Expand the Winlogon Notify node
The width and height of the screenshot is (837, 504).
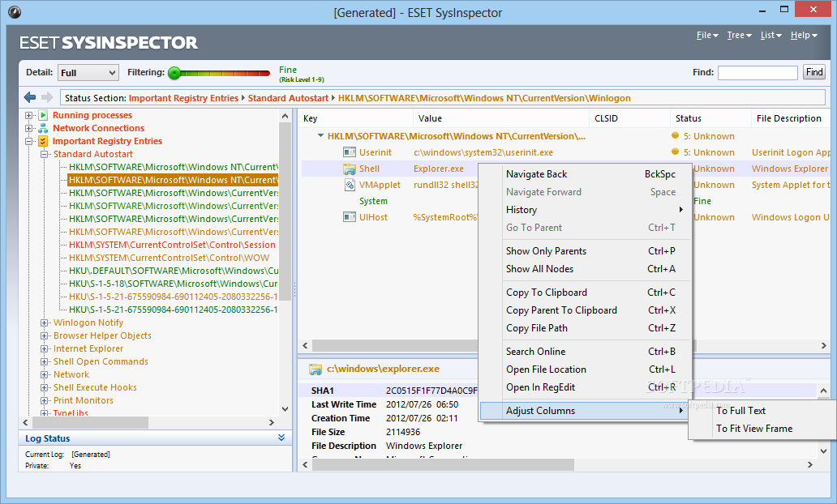(x=45, y=322)
